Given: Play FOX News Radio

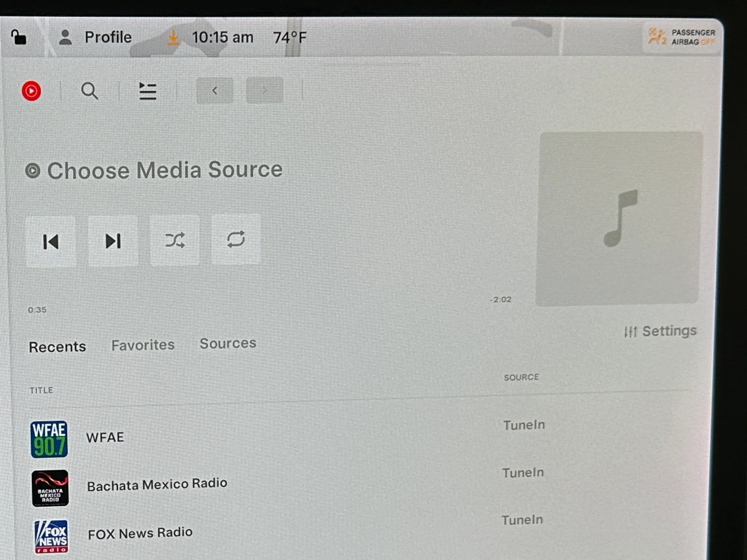Looking at the screenshot, I should pos(140,533).
